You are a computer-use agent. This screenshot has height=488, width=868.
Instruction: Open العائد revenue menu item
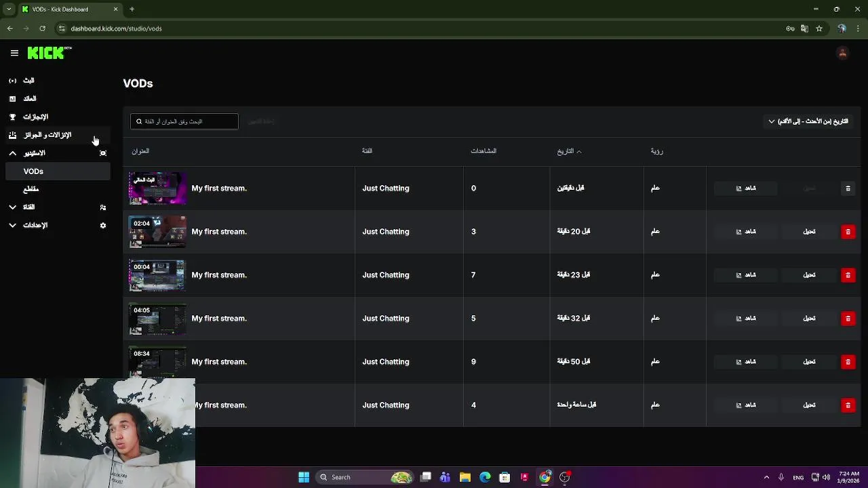click(30, 99)
